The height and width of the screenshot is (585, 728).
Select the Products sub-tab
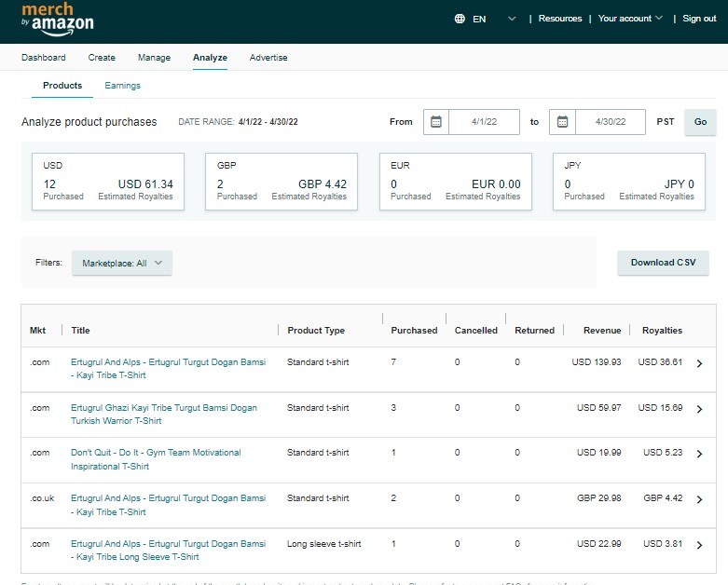[x=62, y=86]
